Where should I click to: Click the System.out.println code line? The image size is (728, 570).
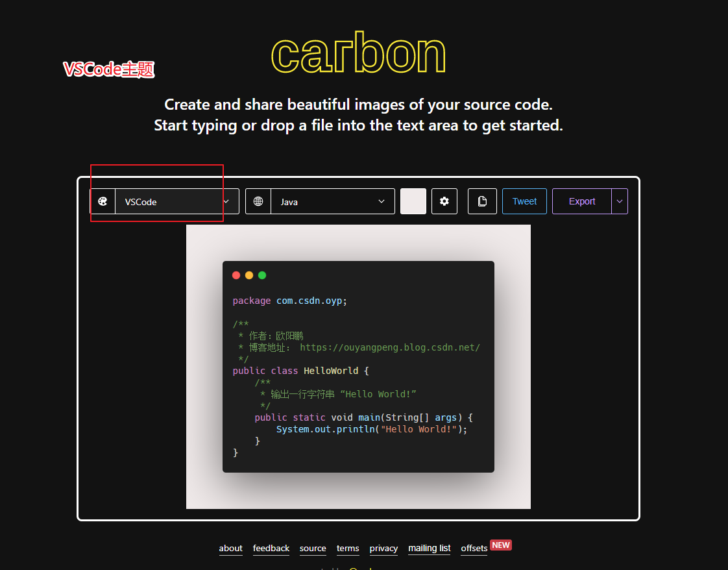pos(372,429)
